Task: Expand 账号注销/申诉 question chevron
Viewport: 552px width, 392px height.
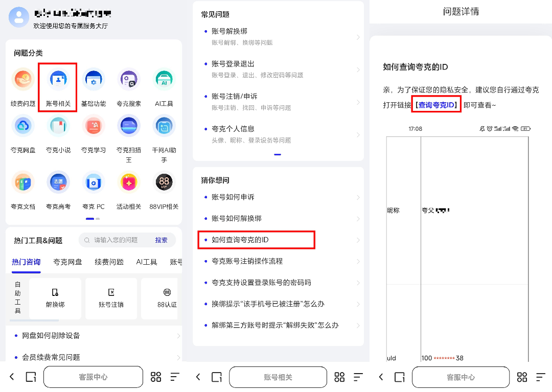Action: pos(358,102)
